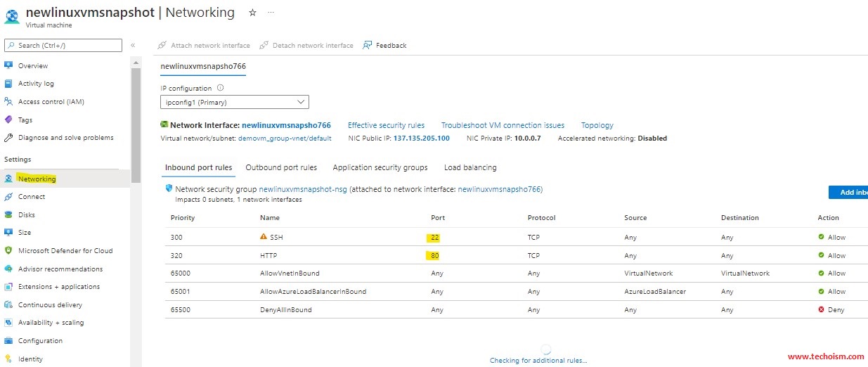Select the SSH rule row name
This screenshot has width=868, height=367.
(276, 237)
